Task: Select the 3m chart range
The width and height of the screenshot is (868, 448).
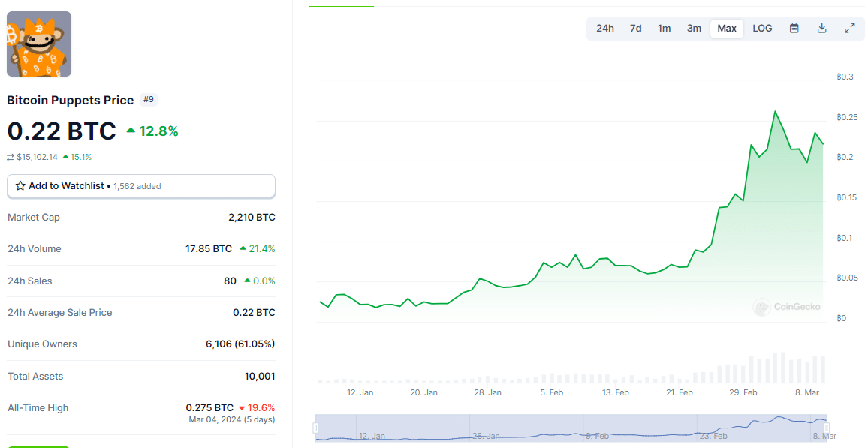Action: coord(695,29)
